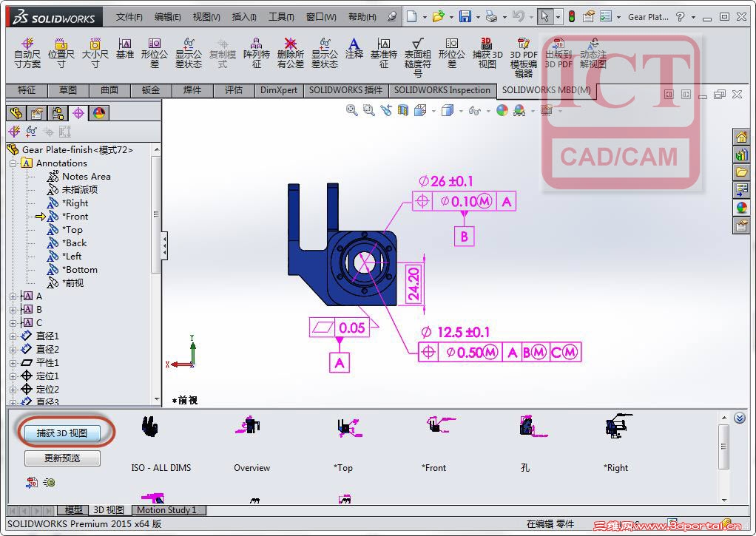
Task: Click Auto Dimension Scheme tool (自动尺寸方案)
Action: (x=27, y=53)
